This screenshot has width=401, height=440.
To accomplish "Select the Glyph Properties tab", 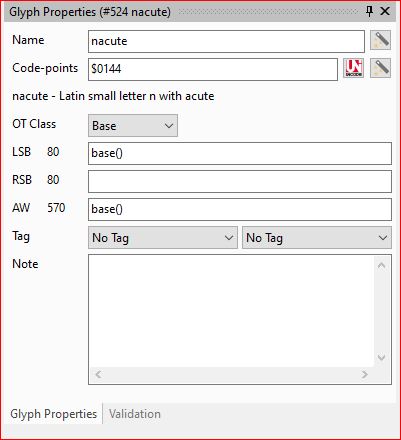I will point(54,414).
